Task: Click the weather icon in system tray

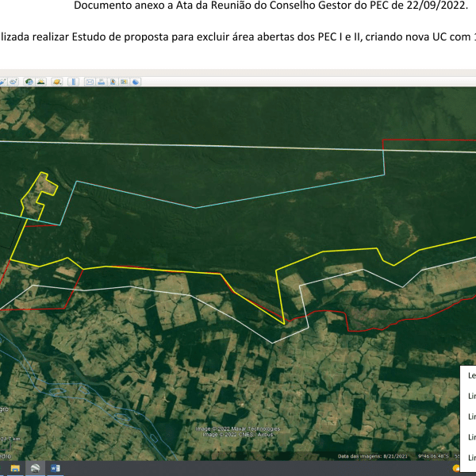Action: tap(457, 468)
